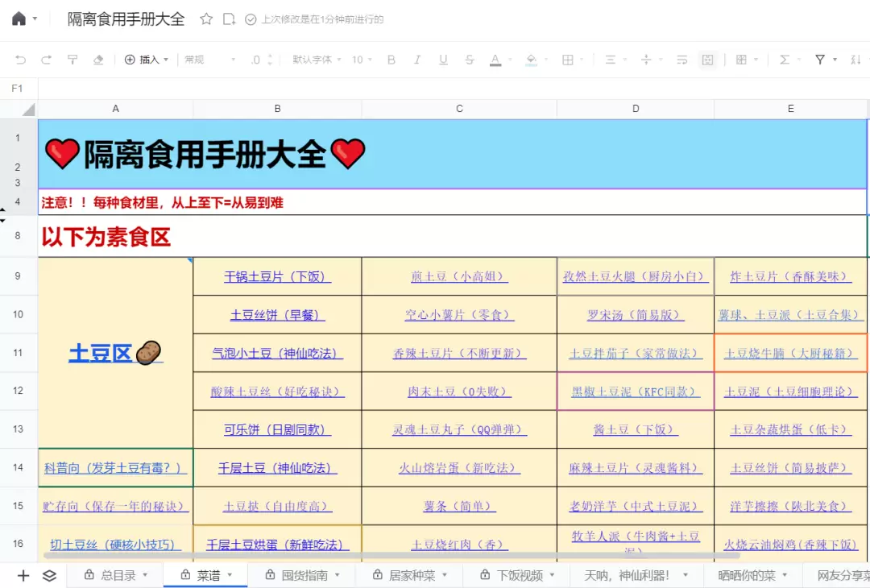Apply the font color A button

[x=495, y=60]
